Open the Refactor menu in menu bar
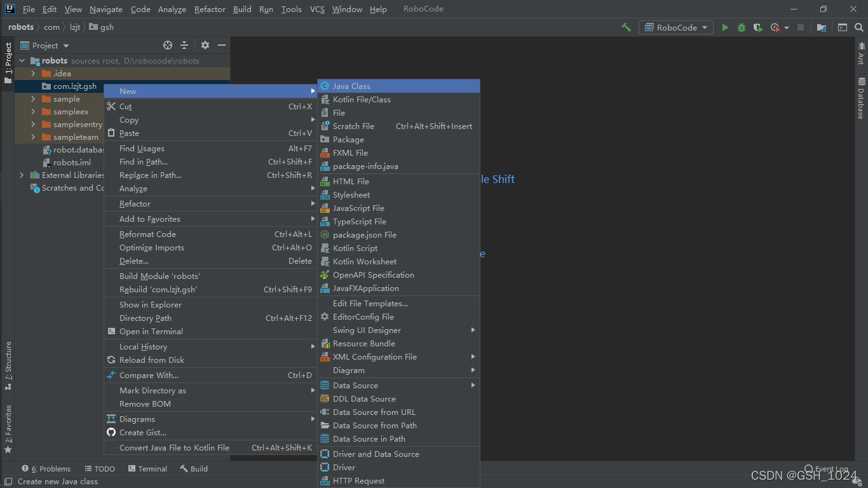The width and height of the screenshot is (868, 488). pyautogui.click(x=210, y=9)
